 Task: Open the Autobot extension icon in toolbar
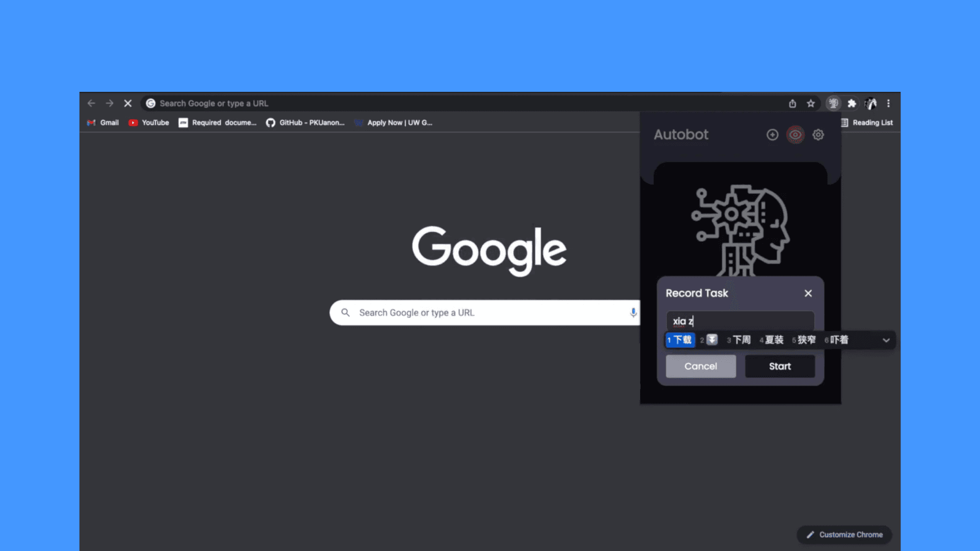point(833,104)
